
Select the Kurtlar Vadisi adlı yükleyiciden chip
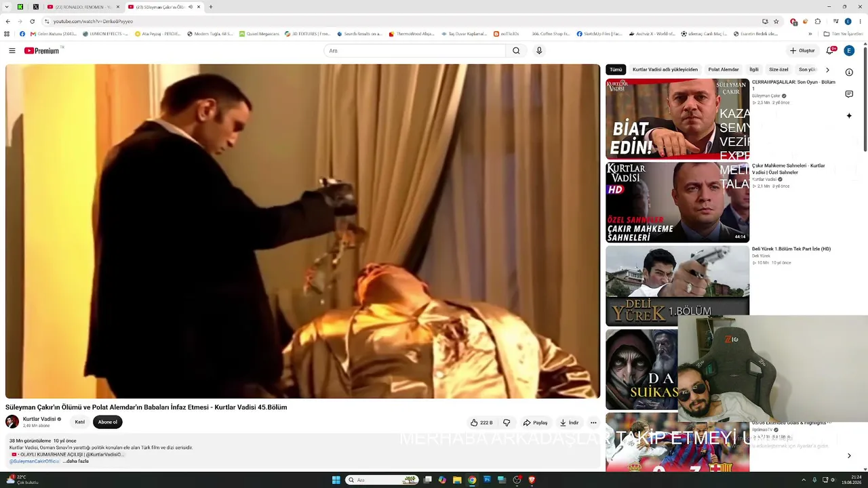665,70
